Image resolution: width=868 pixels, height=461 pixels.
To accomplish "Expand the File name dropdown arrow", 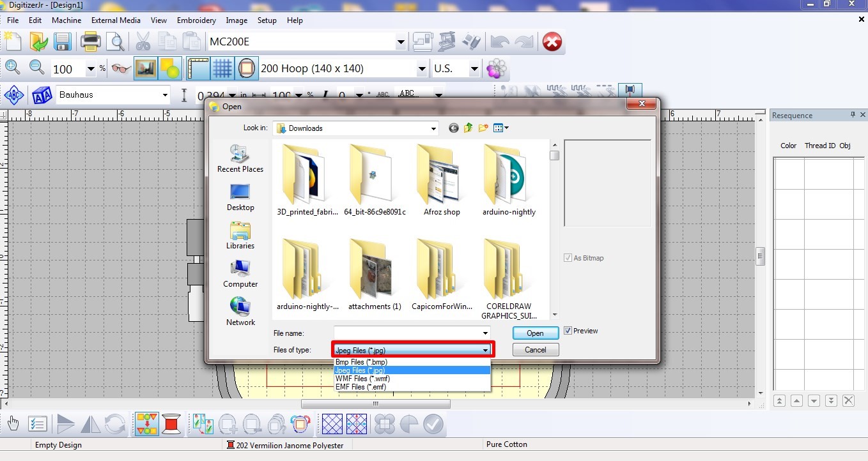I will tap(486, 333).
